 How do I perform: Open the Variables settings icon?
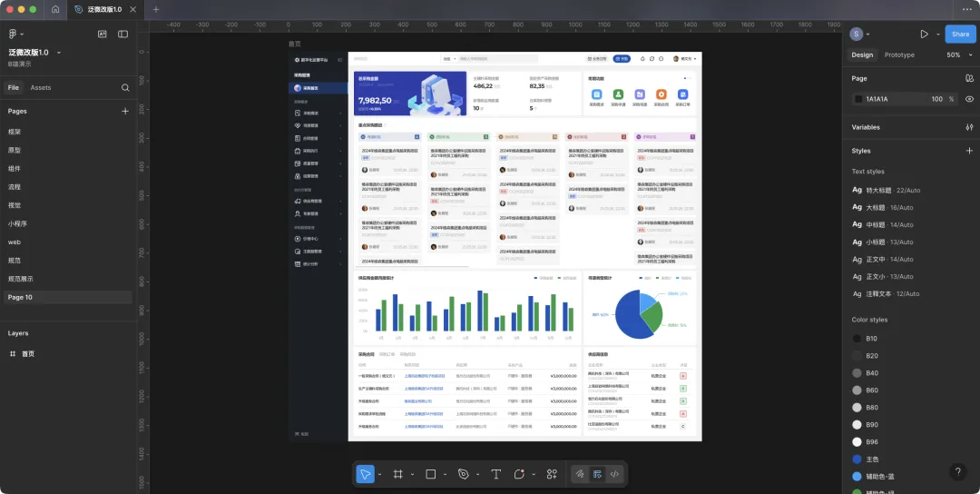969,127
